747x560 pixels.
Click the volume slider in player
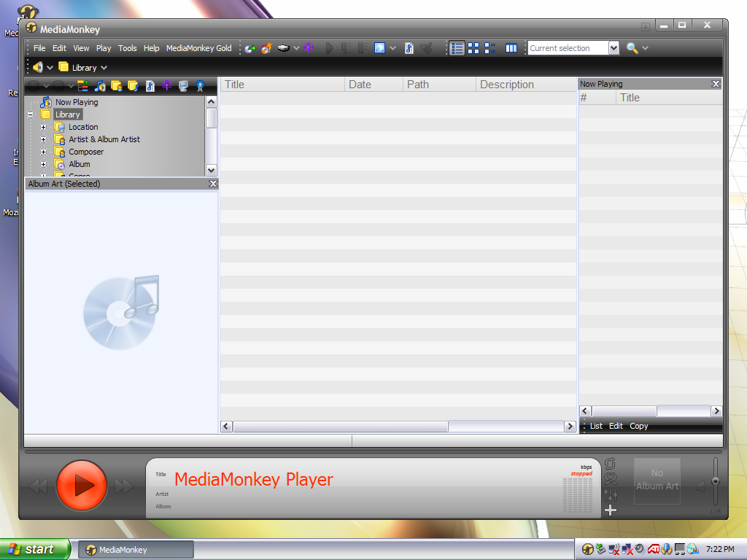coord(716,481)
